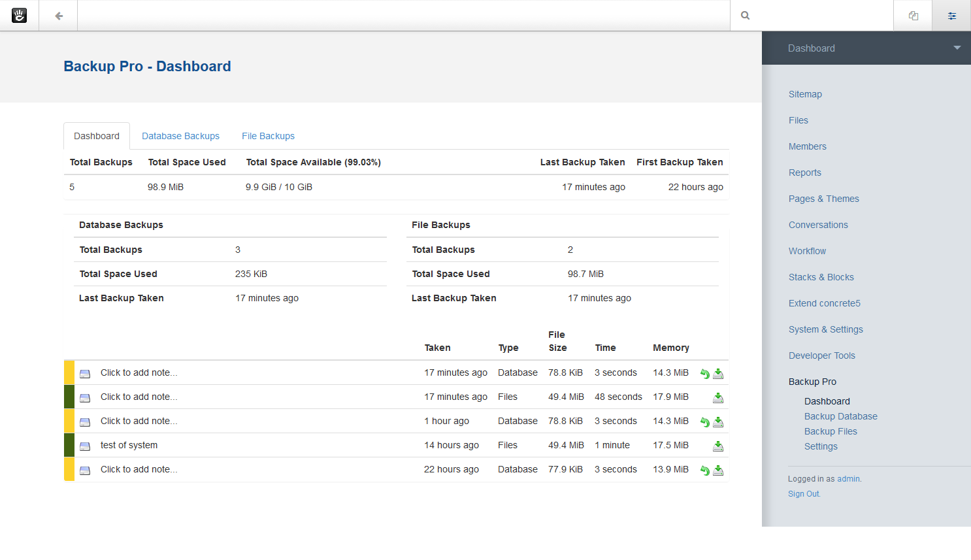Open the pages copy icon in toolbar
The height and width of the screenshot is (560, 971).
pyautogui.click(x=913, y=16)
